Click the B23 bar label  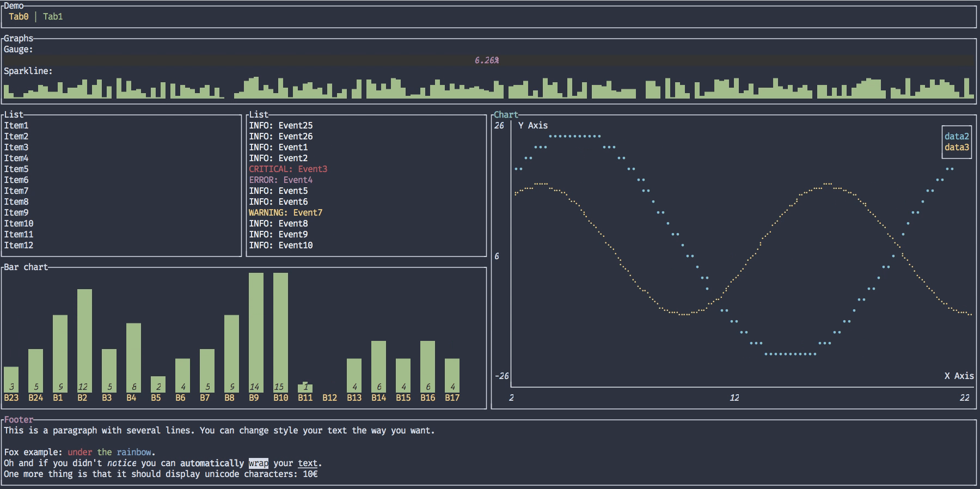click(x=11, y=398)
